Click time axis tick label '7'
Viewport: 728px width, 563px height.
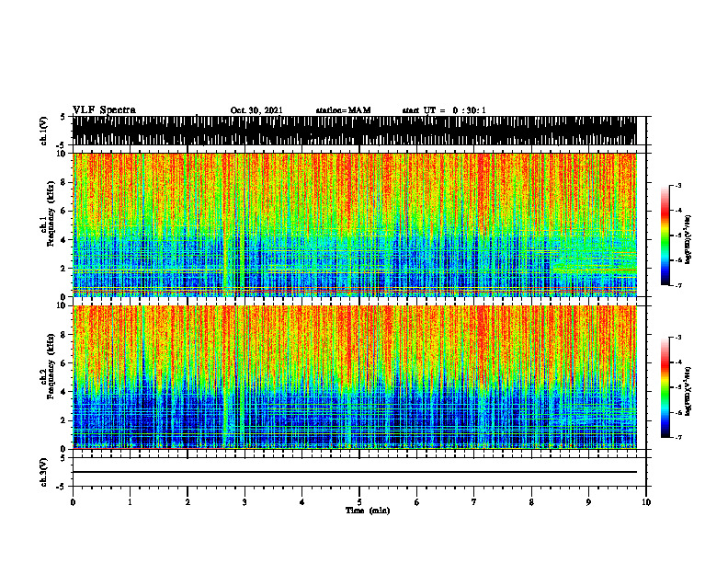[x=474, y=502]
